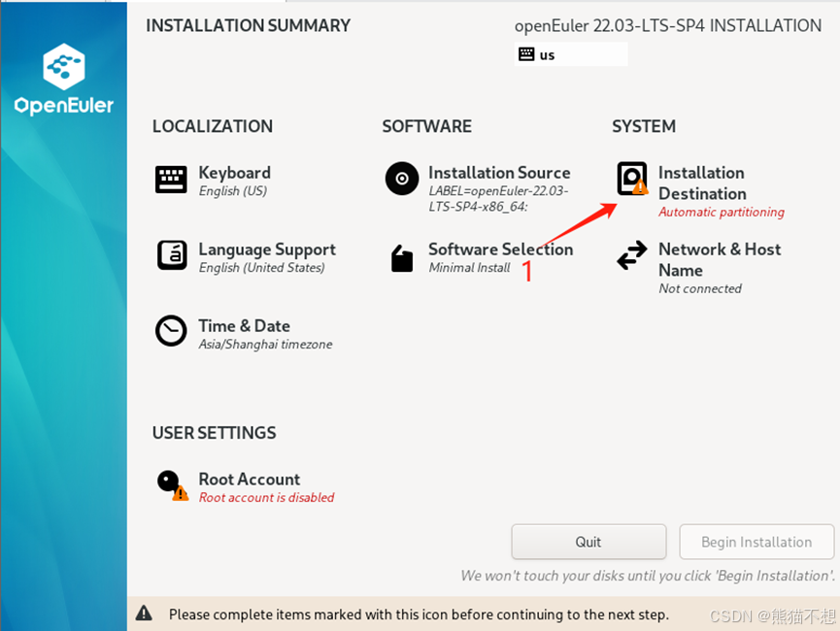Open the Software Selection label
The width and height of the screenshot is (840, 631).
[x=501, y=249]
